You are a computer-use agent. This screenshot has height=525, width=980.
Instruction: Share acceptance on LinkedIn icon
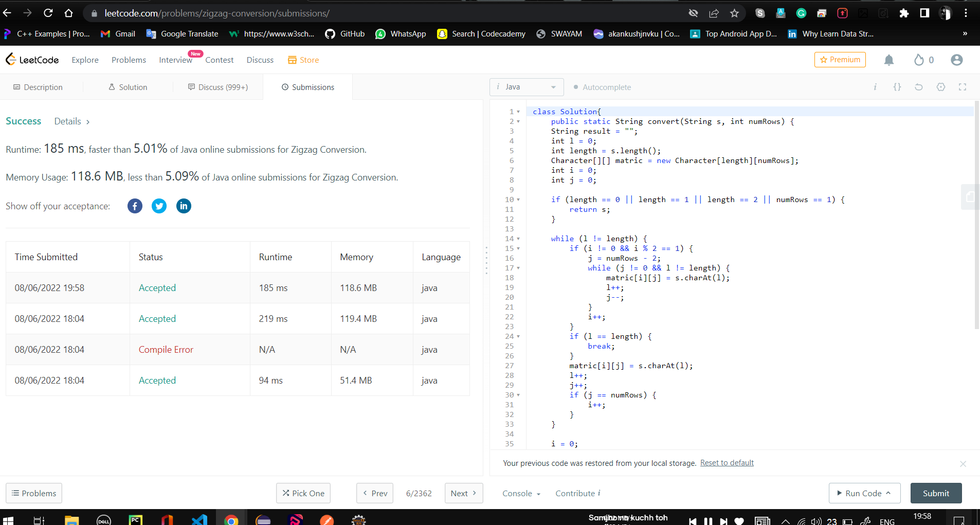point(184,206)
